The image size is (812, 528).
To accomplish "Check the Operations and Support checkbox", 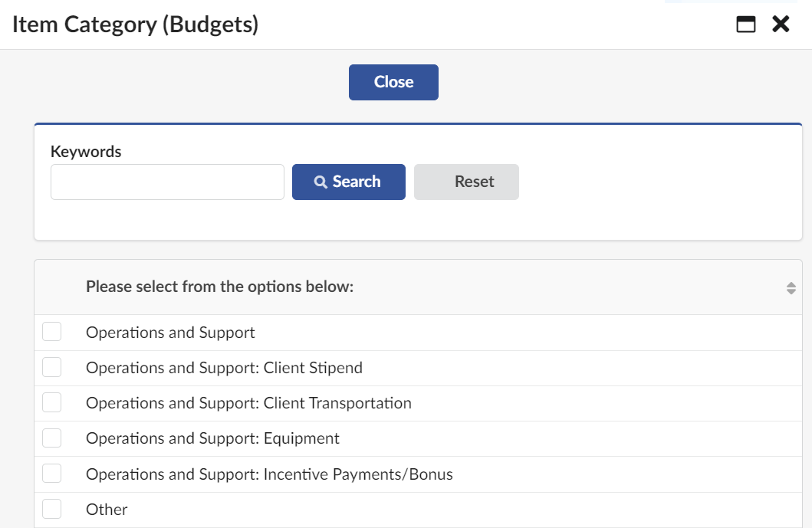I will click(x=51, y=332).
